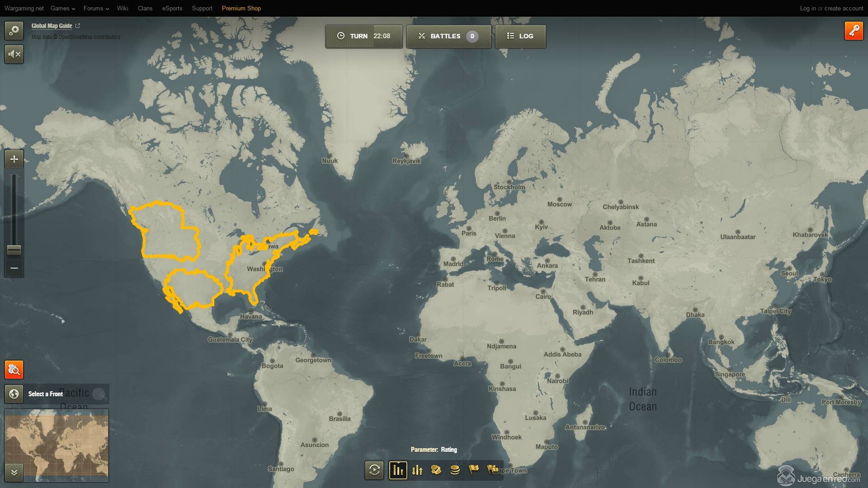Select the sort arrows parameter icon
Viewport: 868px width, 488px height.
(x=417, y=470)
